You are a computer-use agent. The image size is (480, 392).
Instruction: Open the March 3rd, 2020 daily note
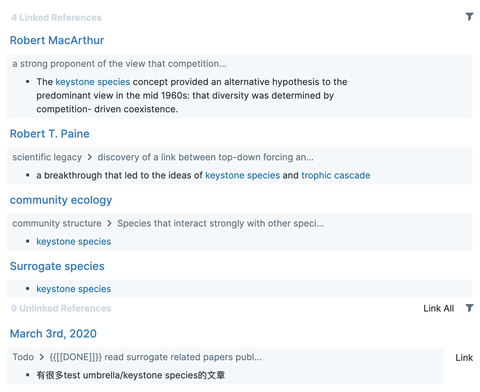coord(53,334)
